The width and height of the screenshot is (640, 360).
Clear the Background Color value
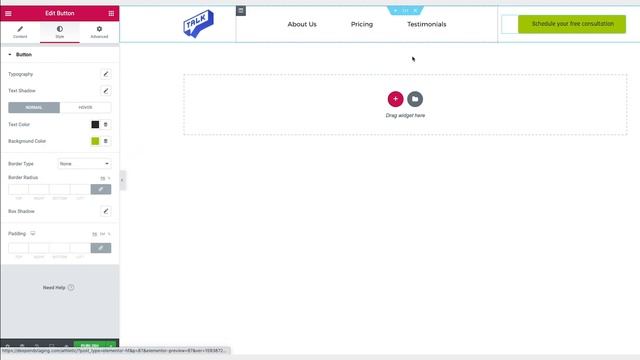(106, 141)
